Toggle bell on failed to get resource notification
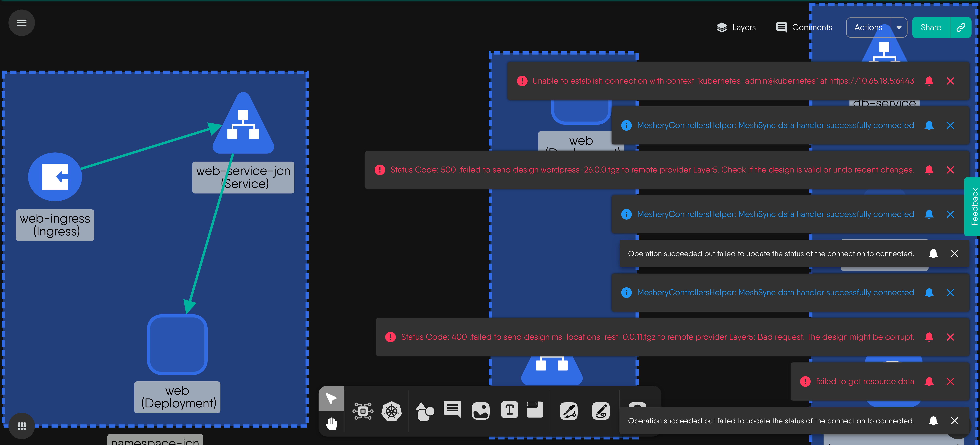Viewport: 980px width, 445px height. (929, 381)
